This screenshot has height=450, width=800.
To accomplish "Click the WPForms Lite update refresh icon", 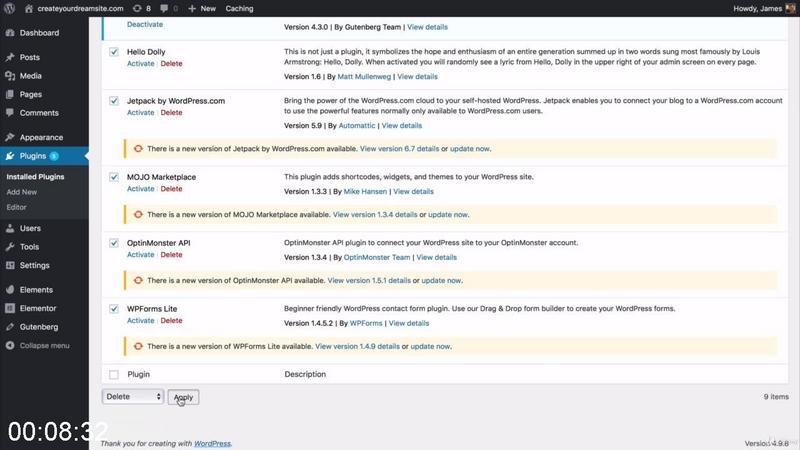I will pos(138,346).
